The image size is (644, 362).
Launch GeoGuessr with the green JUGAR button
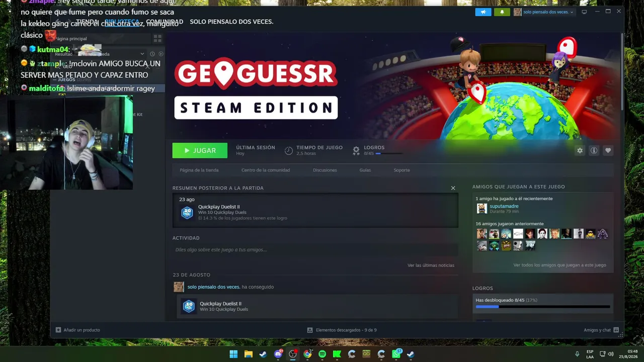[x=200, y=150]
